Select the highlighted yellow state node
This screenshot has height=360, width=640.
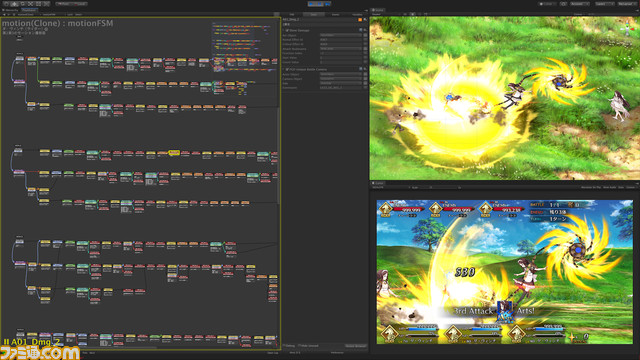[x=174, y=153]
